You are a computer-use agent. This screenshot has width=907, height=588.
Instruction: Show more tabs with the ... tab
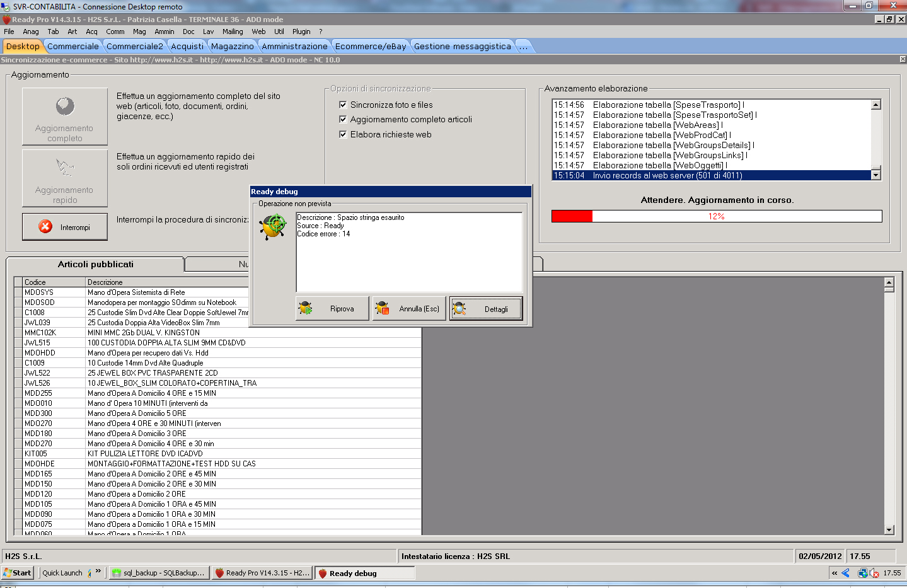(x=523, y=46)
